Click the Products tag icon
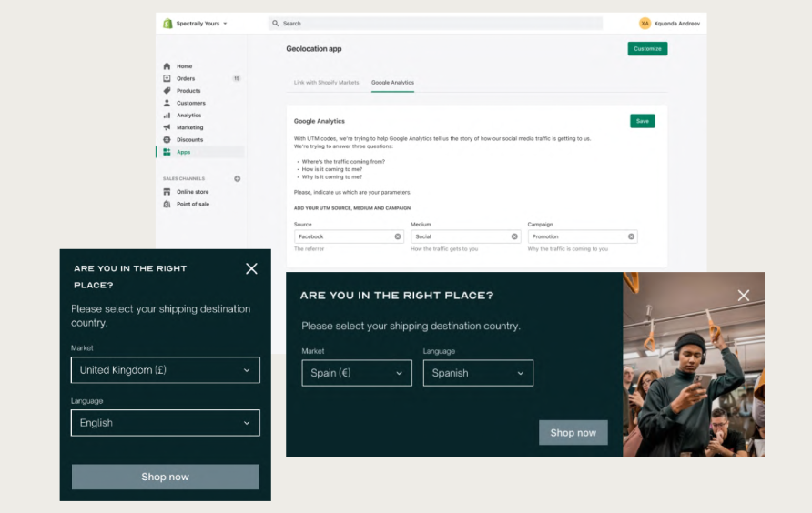The image size is (812, 513). (167, 91)
